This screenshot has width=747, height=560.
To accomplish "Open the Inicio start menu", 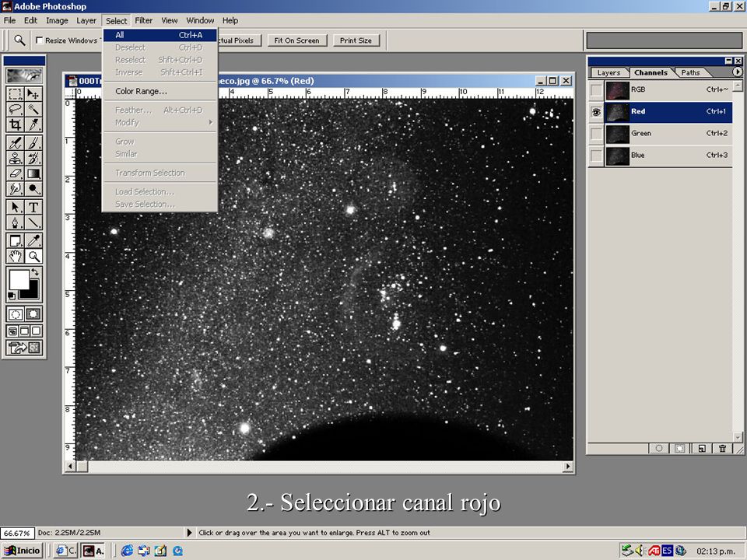I will click(x=22, y=551).
